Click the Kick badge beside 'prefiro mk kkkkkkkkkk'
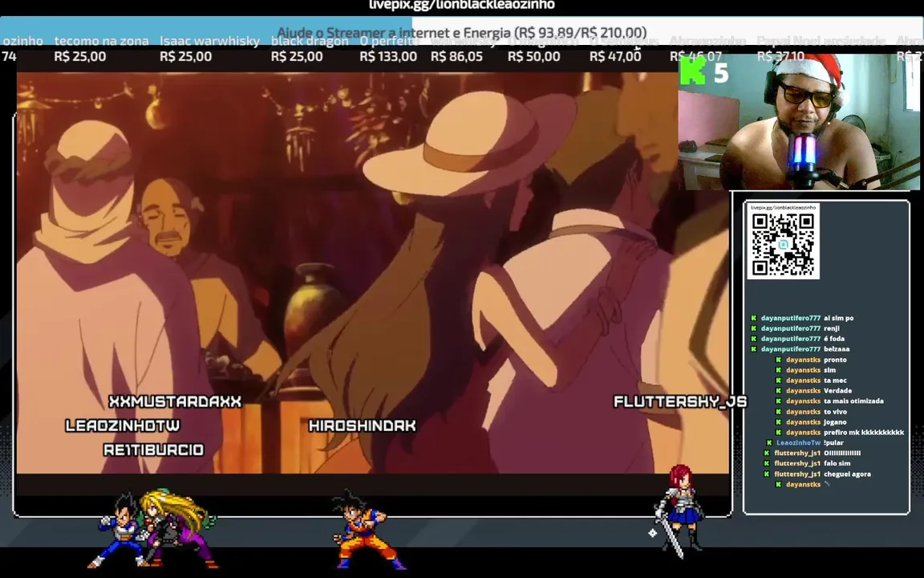 click(779, 433)
